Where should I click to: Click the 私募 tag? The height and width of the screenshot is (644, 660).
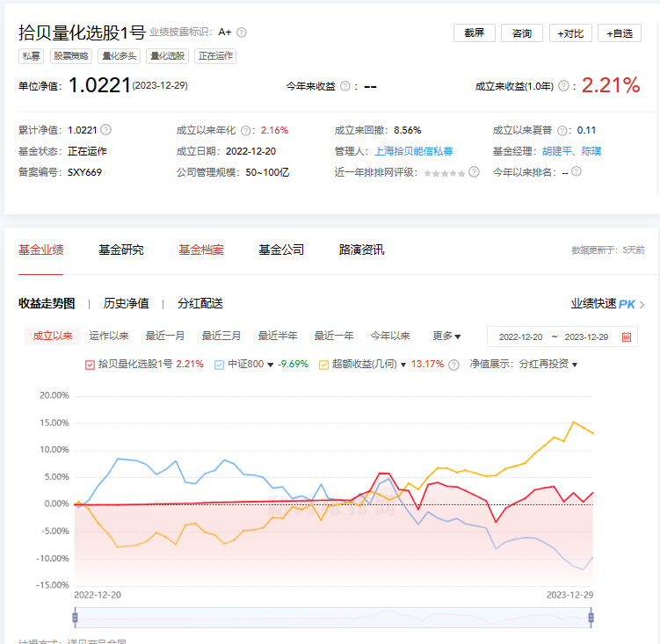(x=31, y=56)
